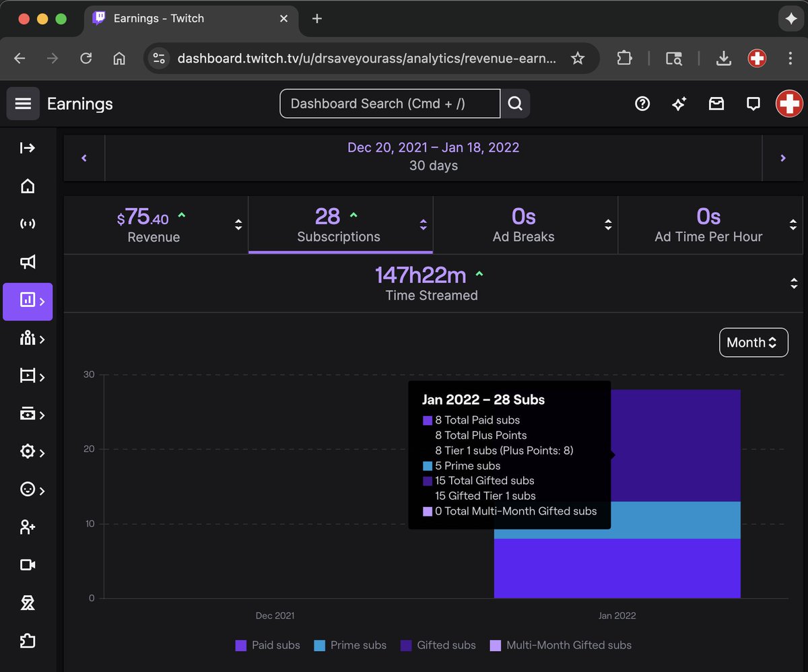
Task: Open Stream Manager broadcast icon in sidebar
Action: tap(28, 224)
